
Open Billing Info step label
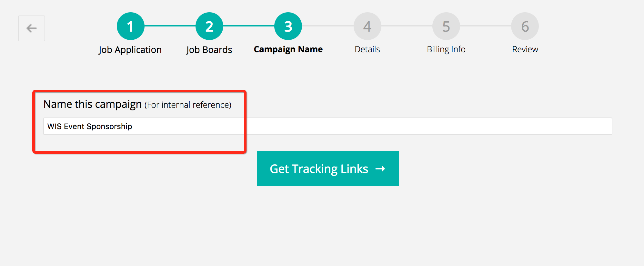[x=446, y=49]
